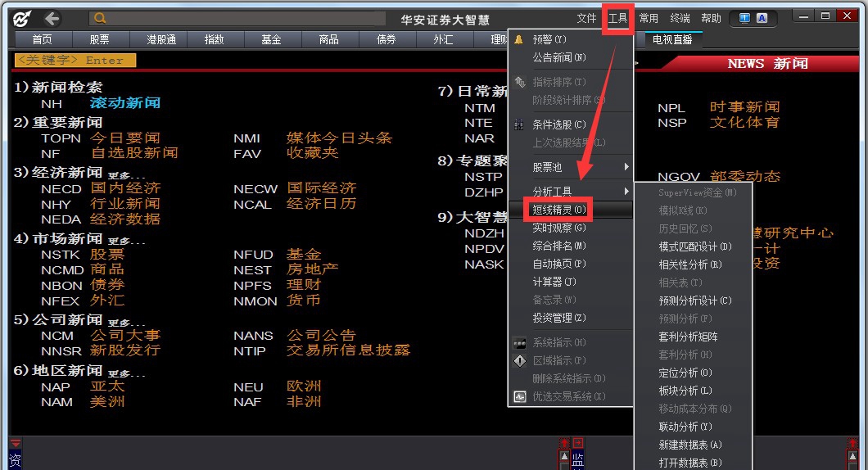Click 更多 next to 经济新闻

click(x=126, y=175)
